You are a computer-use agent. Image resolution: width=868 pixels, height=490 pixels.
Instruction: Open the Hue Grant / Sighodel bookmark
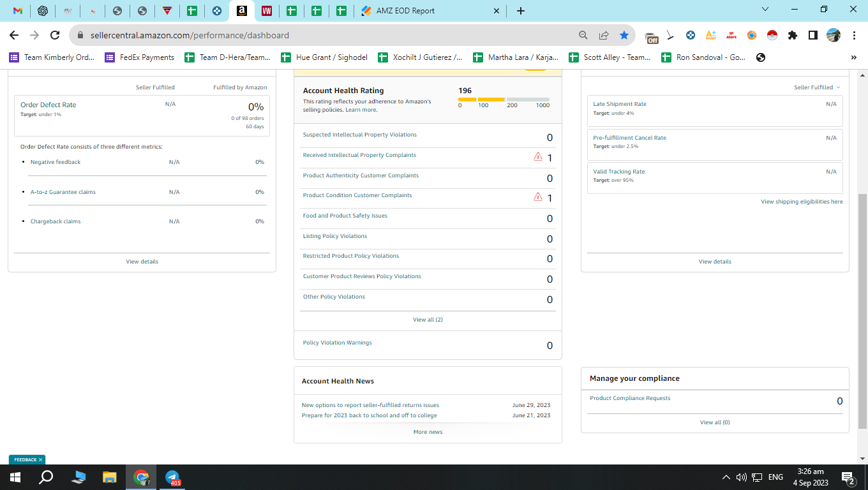pos(325,57)
